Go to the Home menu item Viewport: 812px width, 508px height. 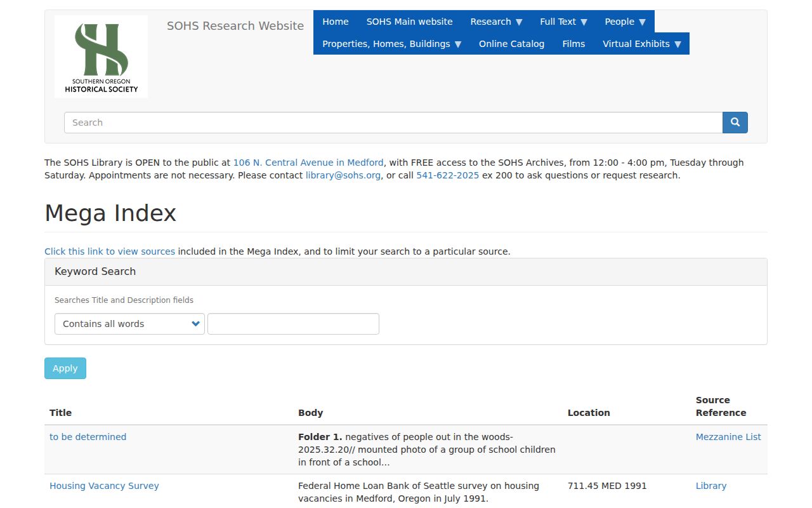[336, 22]
